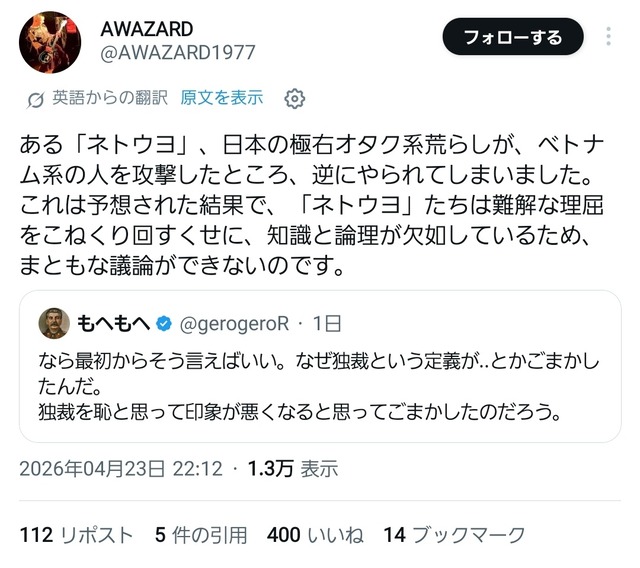Open translation settings gear icon
The width and height of the screenshot is (640, 568).
point(294,98)
